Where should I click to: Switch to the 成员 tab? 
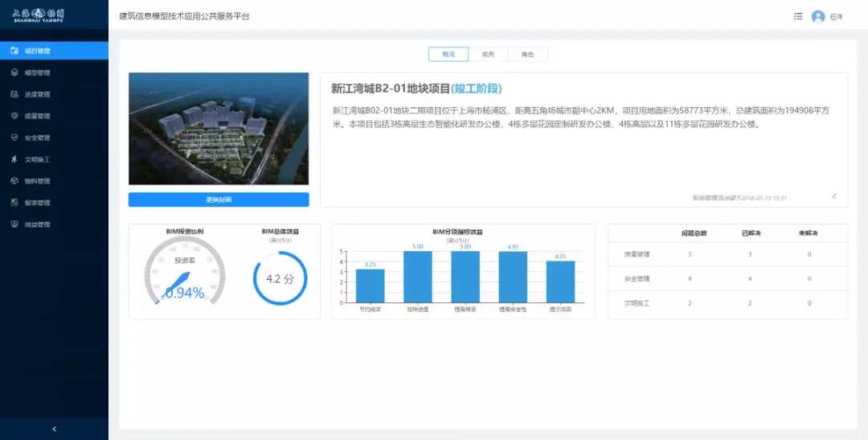click(x=488, y=54)
